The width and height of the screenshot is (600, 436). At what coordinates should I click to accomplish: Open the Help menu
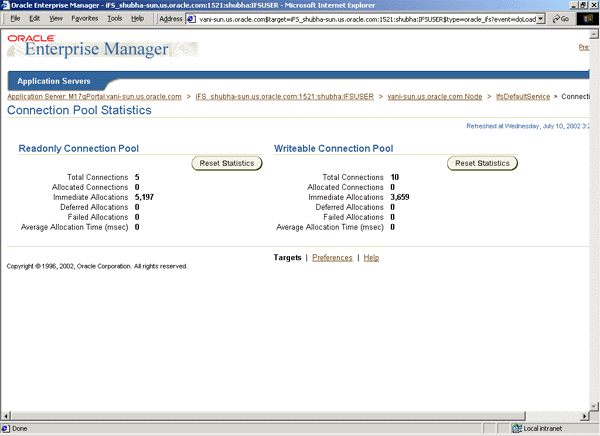(137, 18)
